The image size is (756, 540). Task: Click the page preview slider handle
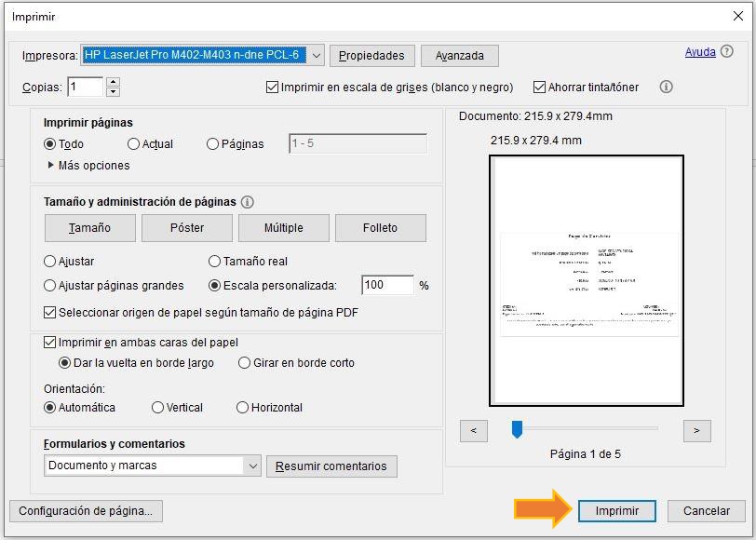(517, 429)
